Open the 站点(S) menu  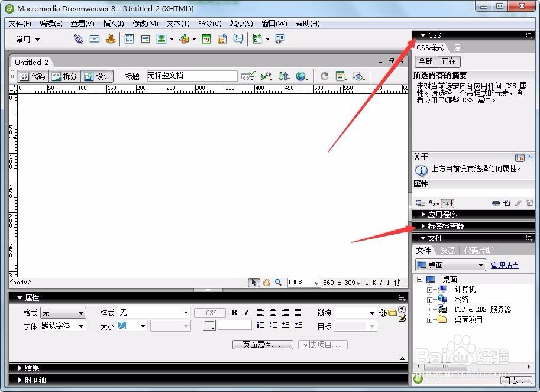(241, 24)
